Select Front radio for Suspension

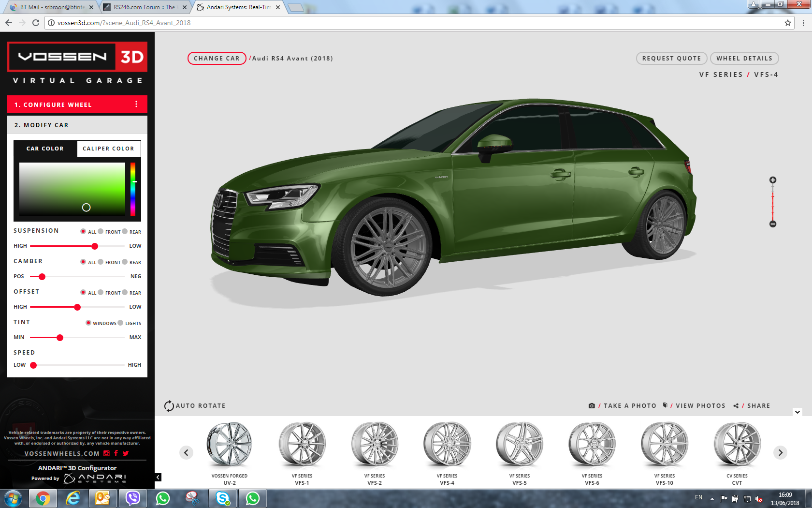101,232
